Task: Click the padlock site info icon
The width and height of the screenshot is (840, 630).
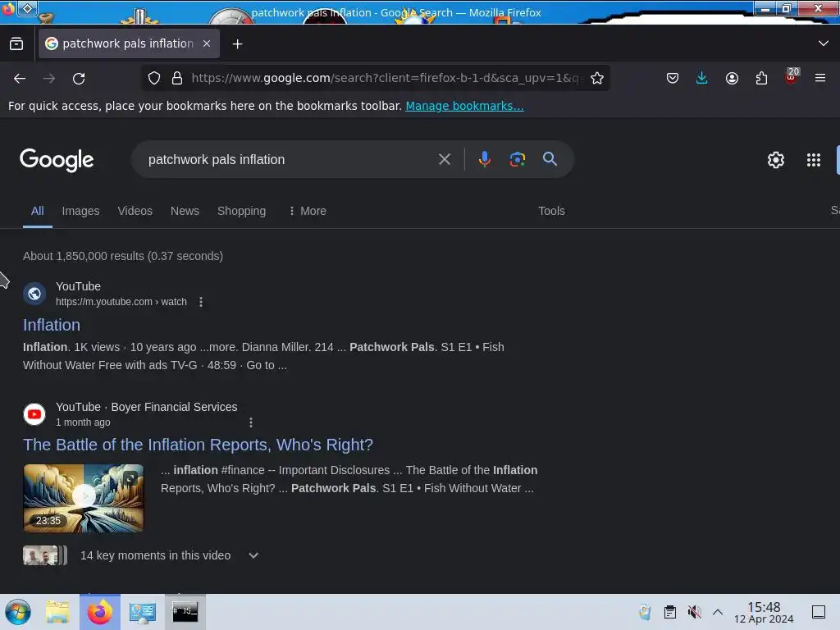Action: click(177, 78)
